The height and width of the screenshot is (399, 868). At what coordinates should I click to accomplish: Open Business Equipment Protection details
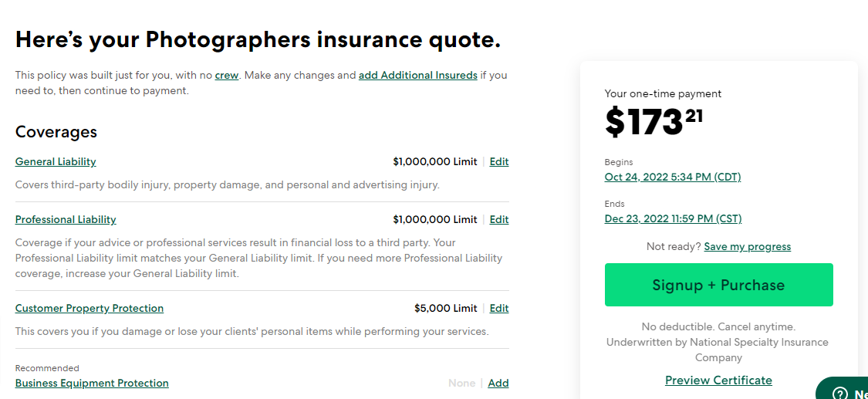pos(92,383)
